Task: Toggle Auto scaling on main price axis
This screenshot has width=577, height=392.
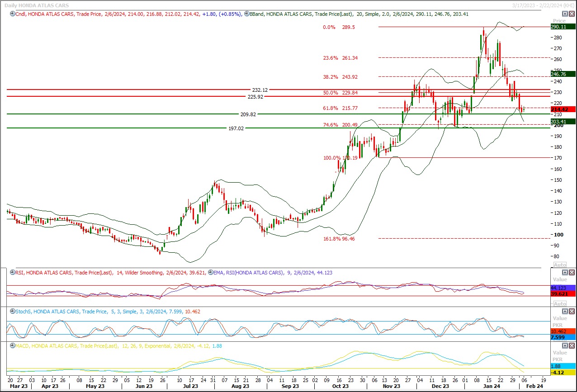Action: coord(559,265)
